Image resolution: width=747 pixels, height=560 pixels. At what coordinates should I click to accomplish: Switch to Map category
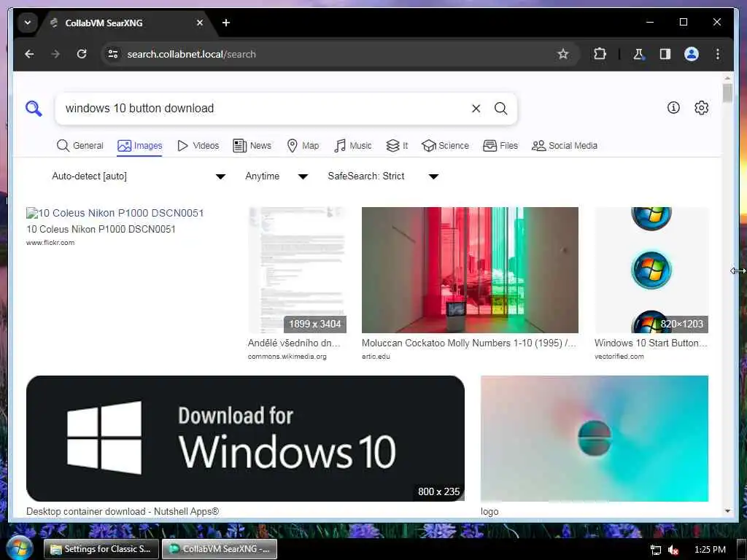point(303,146)
